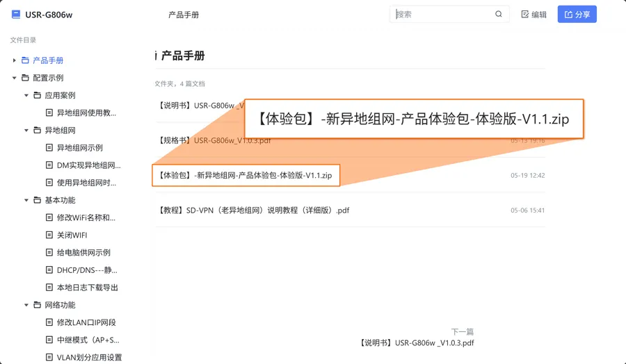
Task: Open the SD-VPN 教程 pdf document
Action: 254,210
